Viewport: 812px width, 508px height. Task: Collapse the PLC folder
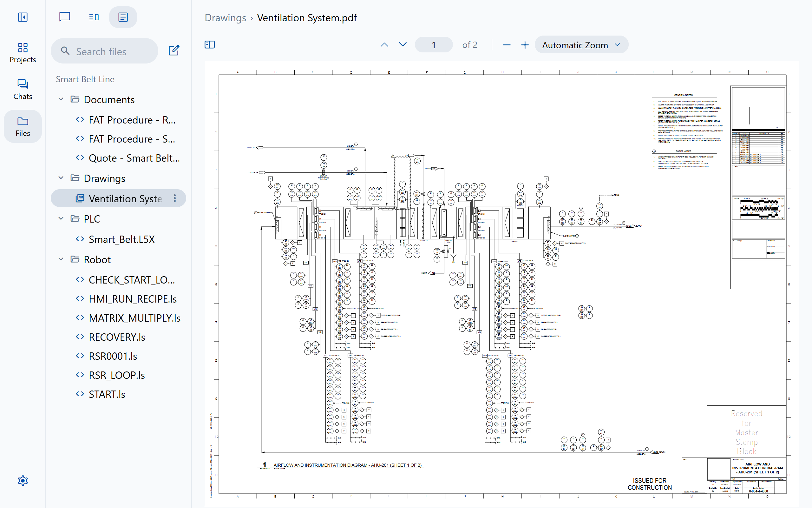click(61, 219)
